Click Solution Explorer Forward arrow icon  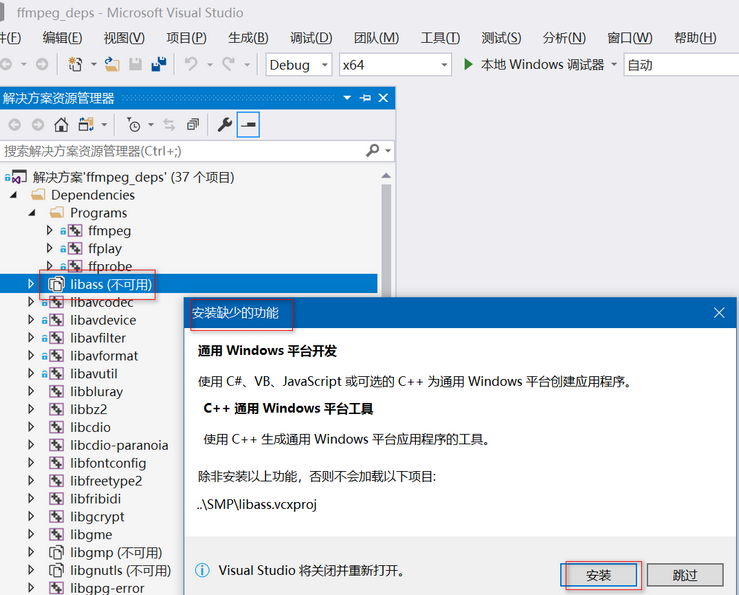pos(38,125)
